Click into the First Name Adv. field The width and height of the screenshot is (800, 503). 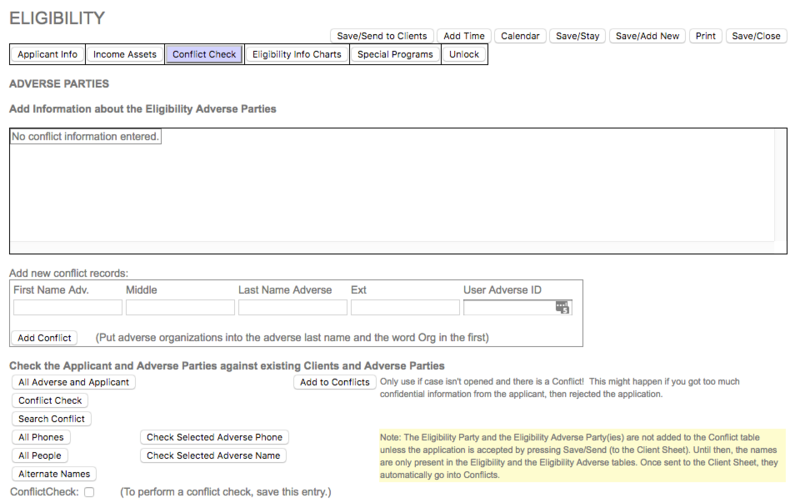pos(67,308)
